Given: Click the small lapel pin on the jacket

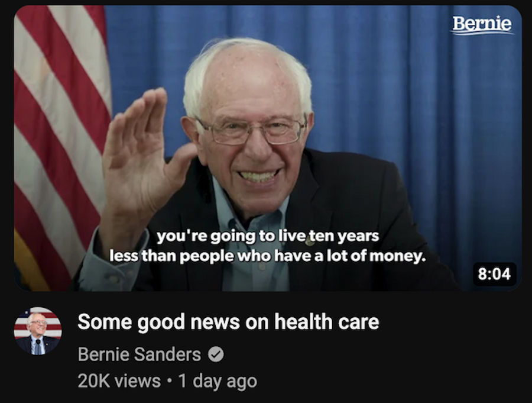Looking at the screenshot, I should click(x=309, y=242).
